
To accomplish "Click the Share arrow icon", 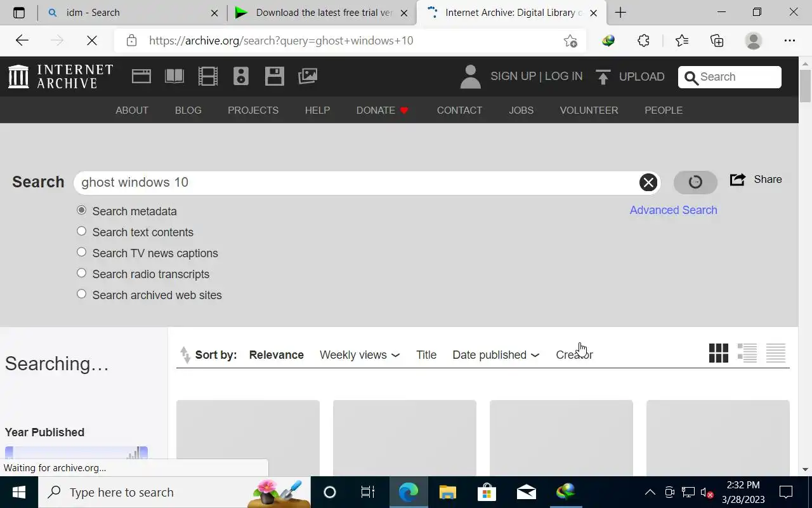I will pos(738,180).
